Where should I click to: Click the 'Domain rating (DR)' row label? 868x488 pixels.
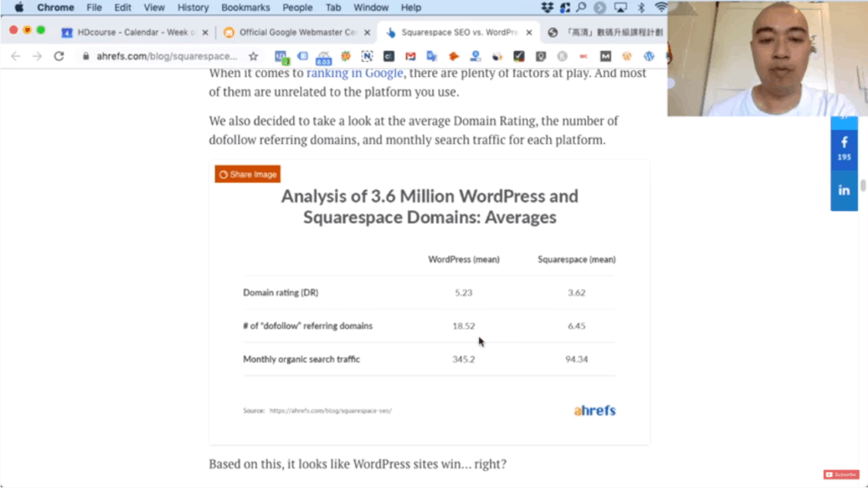pyautogui.click(x=280, y=292)
